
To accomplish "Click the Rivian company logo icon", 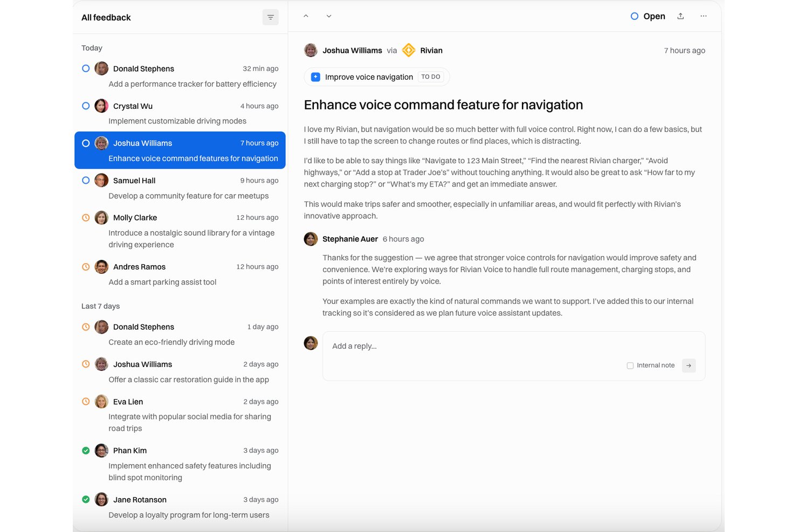I will [x=409, y=50].
